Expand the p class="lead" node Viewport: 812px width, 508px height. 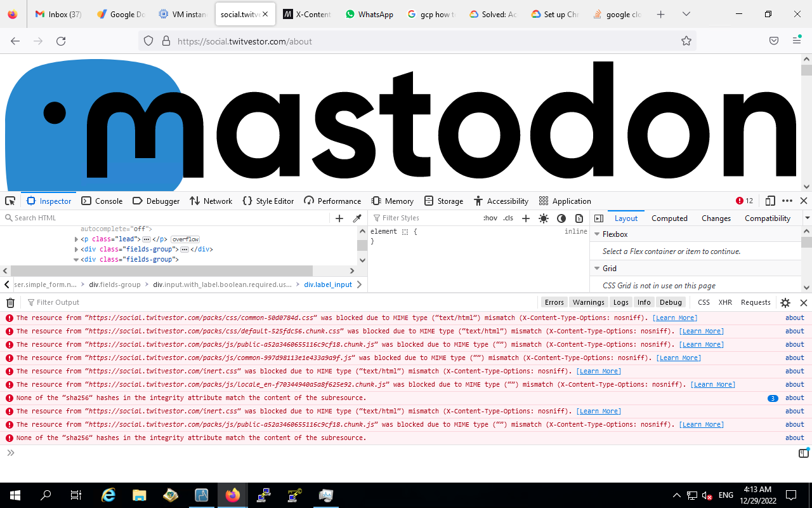click(x=77, y=239)
